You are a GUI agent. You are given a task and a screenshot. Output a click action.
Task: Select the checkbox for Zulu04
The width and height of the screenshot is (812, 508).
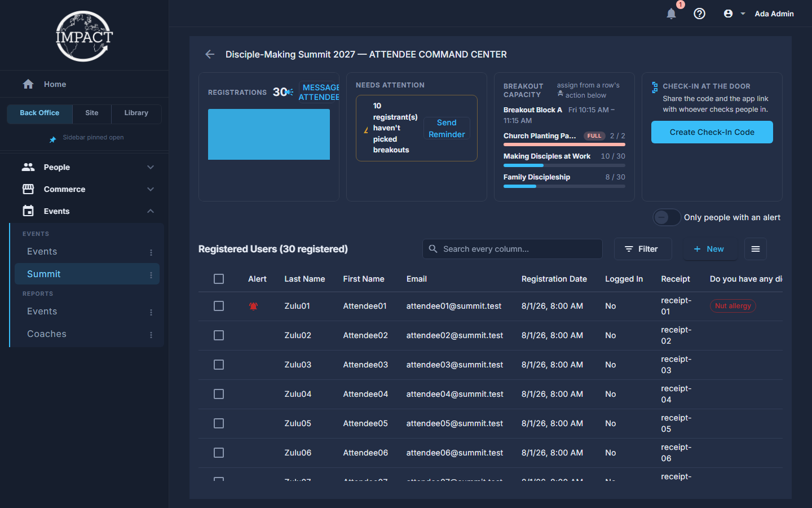[219, 394]
